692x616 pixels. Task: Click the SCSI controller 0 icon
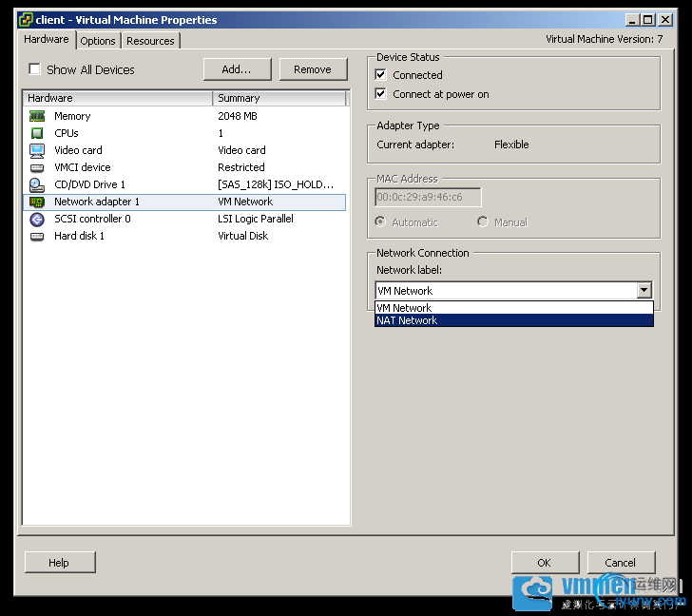(x=37, y=220)
